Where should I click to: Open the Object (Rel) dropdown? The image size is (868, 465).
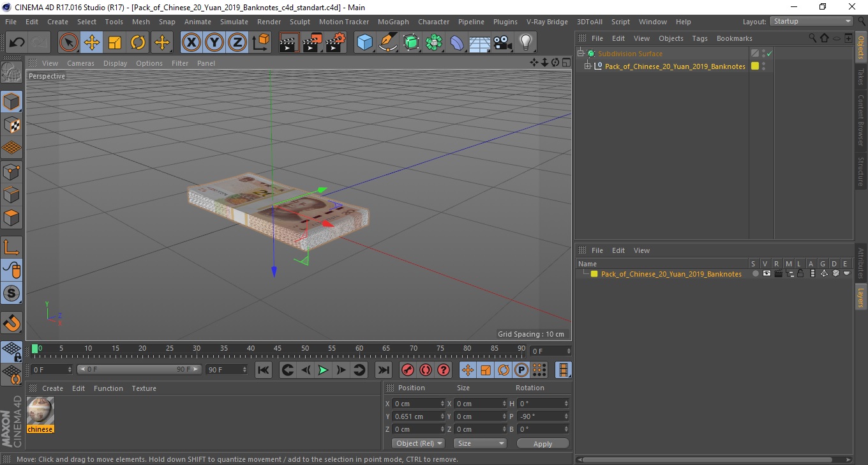tap(418, 443)
